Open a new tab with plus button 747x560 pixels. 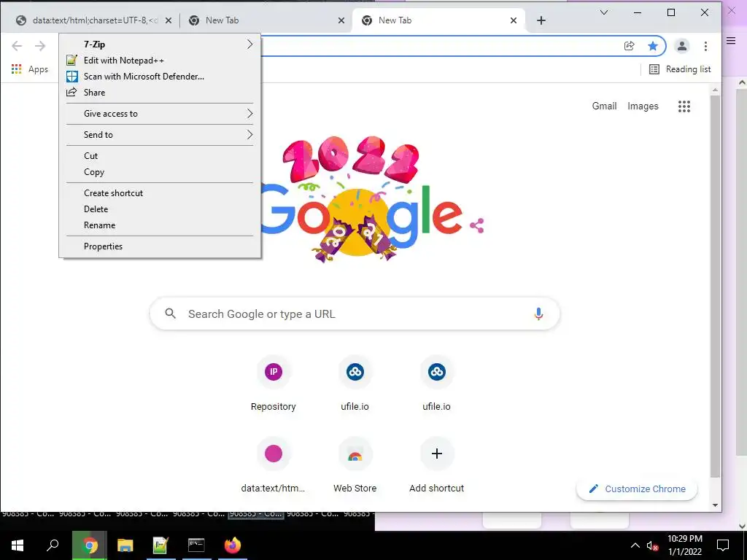point(541,20)
